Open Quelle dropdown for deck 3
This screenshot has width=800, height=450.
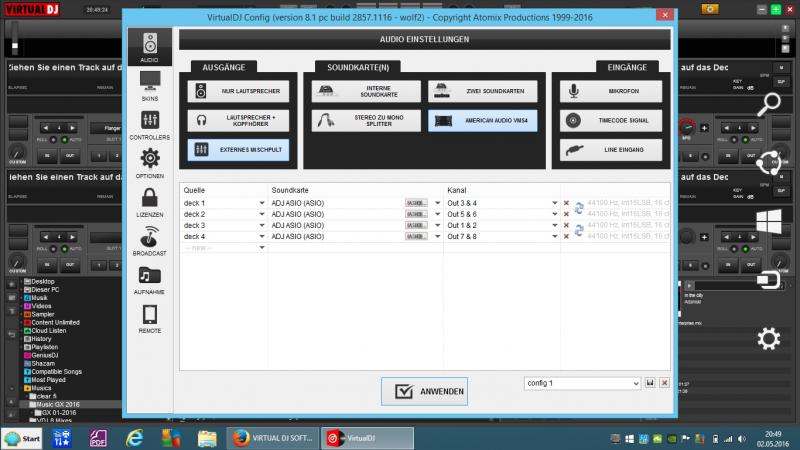(x=262, y=226)
